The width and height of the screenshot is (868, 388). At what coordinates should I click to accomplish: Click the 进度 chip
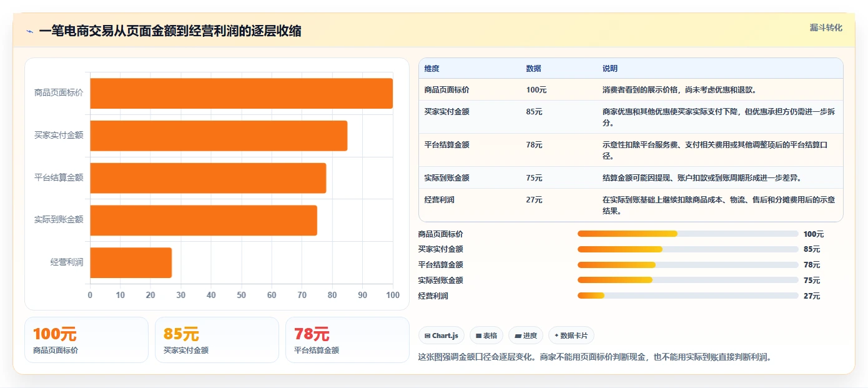[x=526, y=336]
